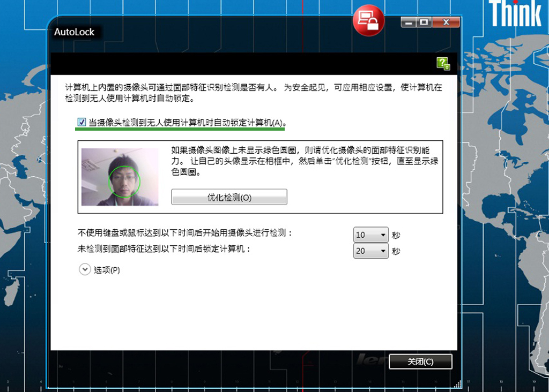Click the 优化检测(O) button

(229, 197)
